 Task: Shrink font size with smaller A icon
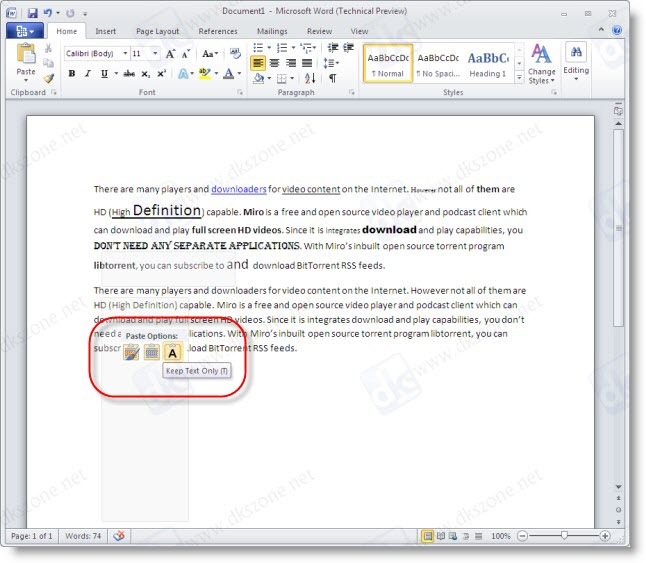(185, 54)
